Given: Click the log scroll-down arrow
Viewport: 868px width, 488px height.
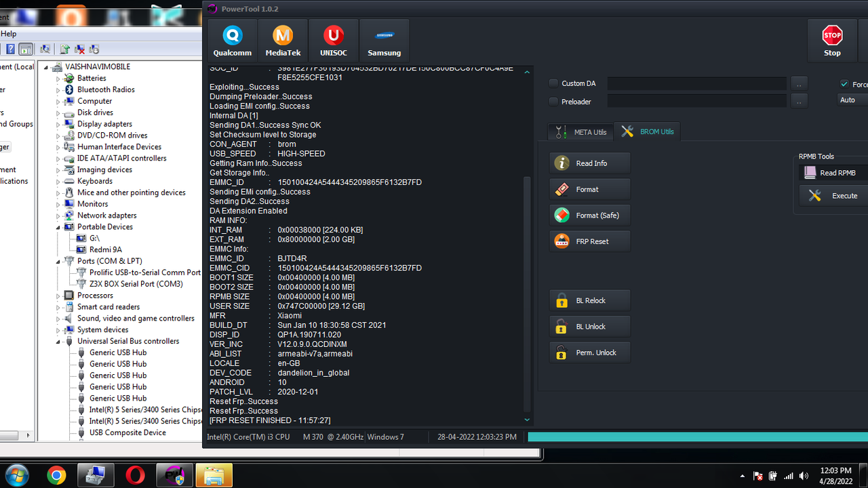Looking at the screenshot, I should pos(528,420).
